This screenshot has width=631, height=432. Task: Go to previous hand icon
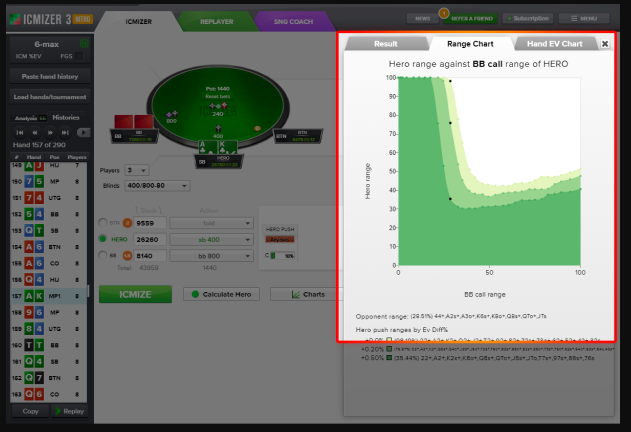35,132
